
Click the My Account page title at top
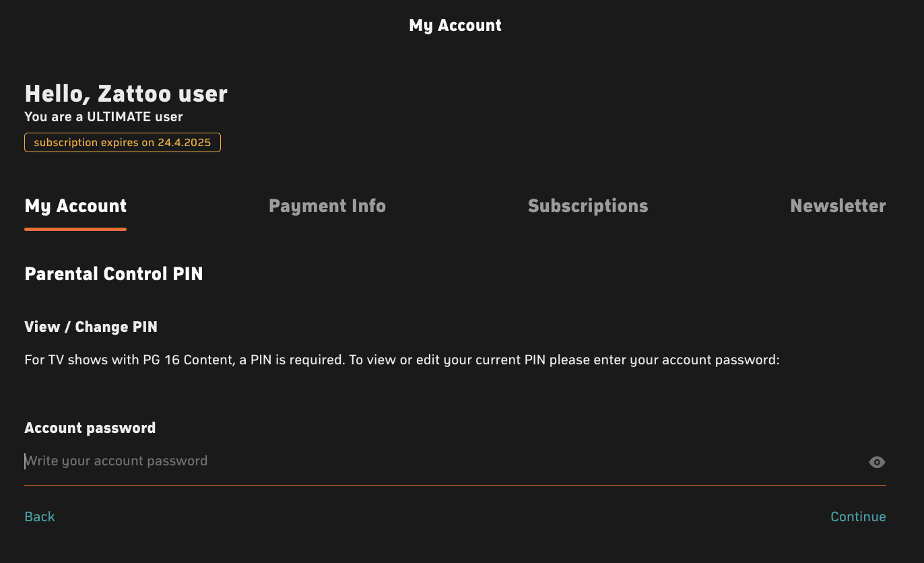point(455,26)
